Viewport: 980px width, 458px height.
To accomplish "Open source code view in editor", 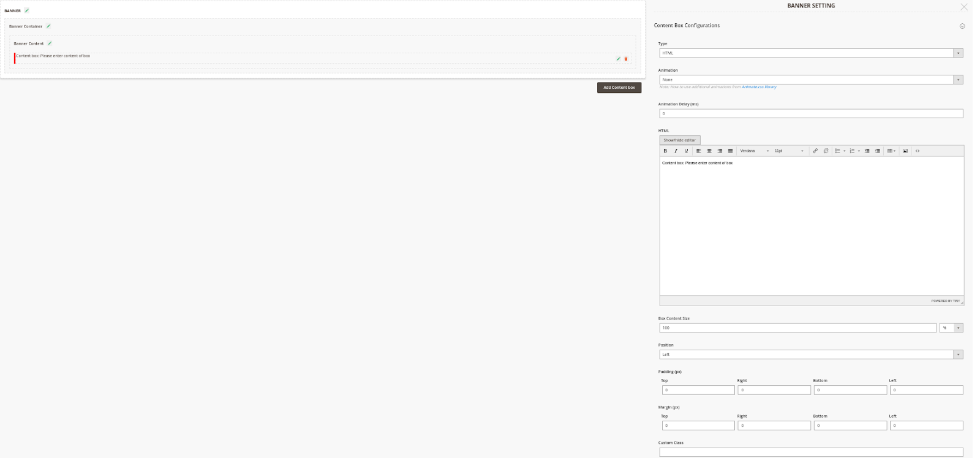I will pos(918,151).
